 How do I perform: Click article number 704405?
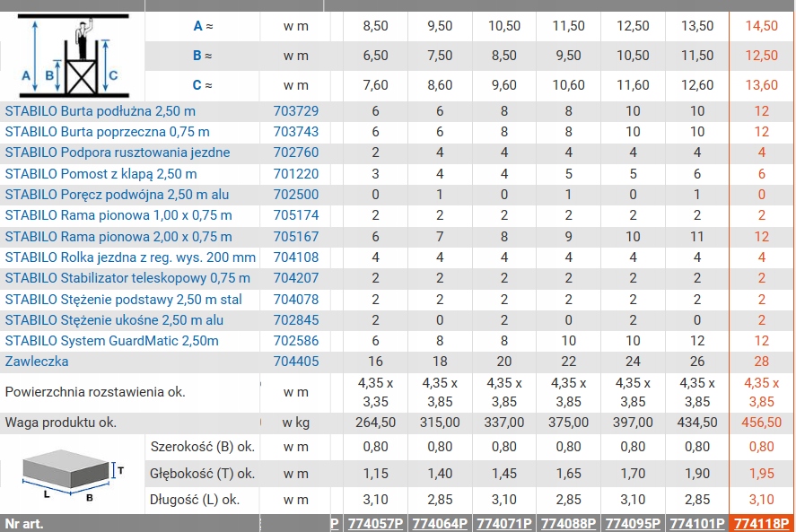(296, 362)
